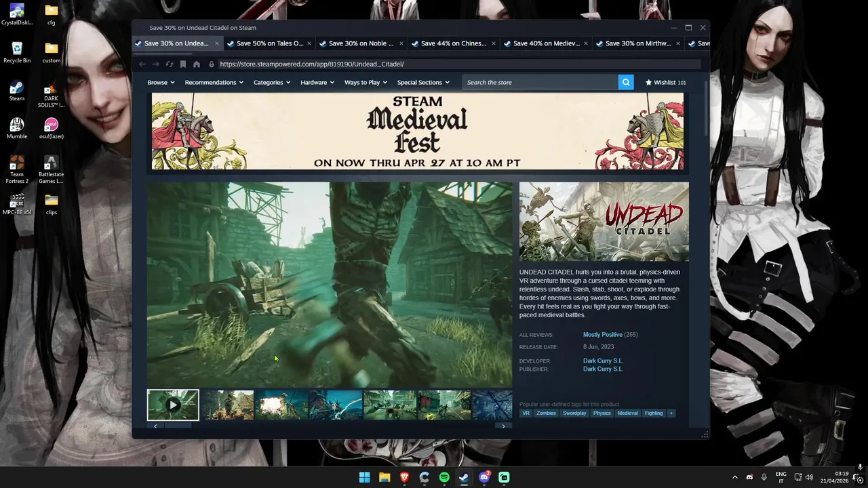Select the custom folder on desktop
Image resolution: width=868 pixels, height=488 pixels.
click(52, 52)
